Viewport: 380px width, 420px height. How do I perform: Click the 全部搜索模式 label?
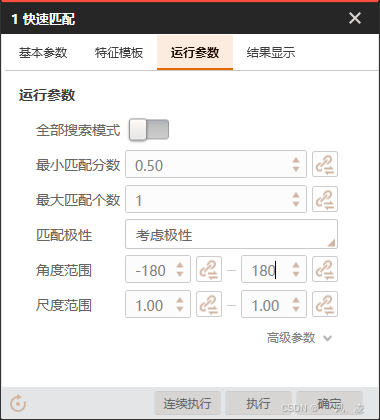pos(78,130)
